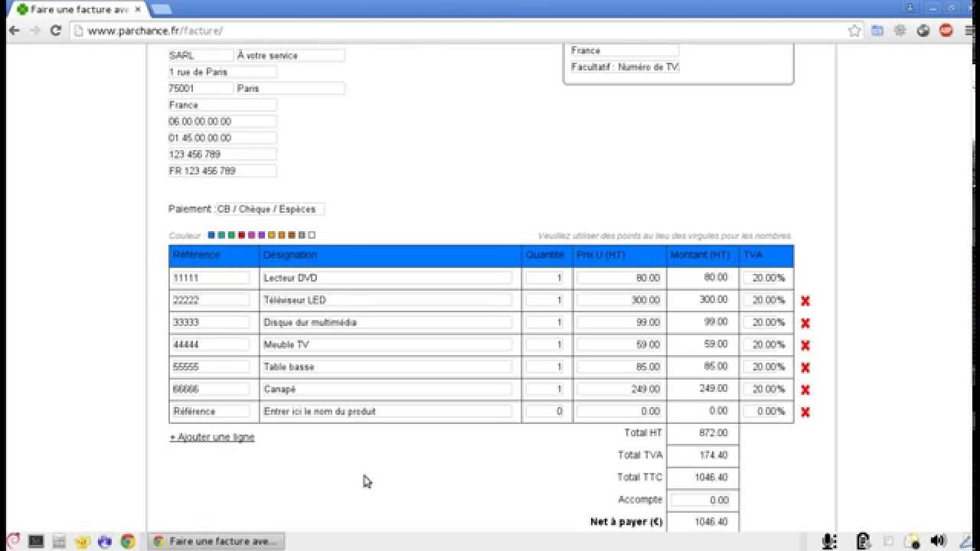Pick the white table color

point(312,236)
